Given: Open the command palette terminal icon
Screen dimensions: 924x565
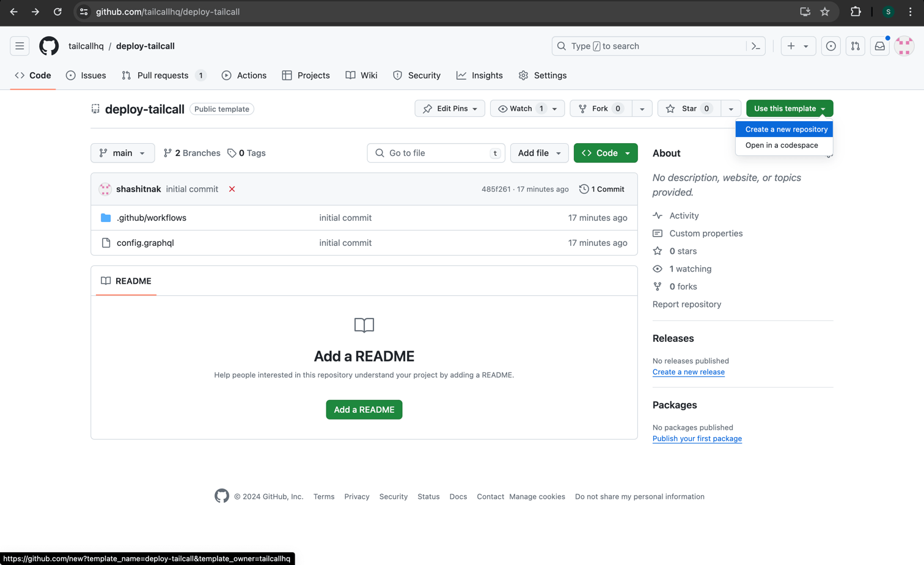Looking at the screenshot, I should pyautogui.click(x=755, y=46).
